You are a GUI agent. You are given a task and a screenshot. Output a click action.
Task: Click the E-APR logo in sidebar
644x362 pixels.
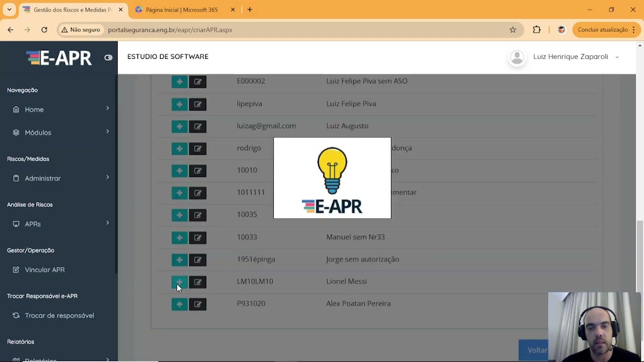pyautogui.click(x=59, y=58)
